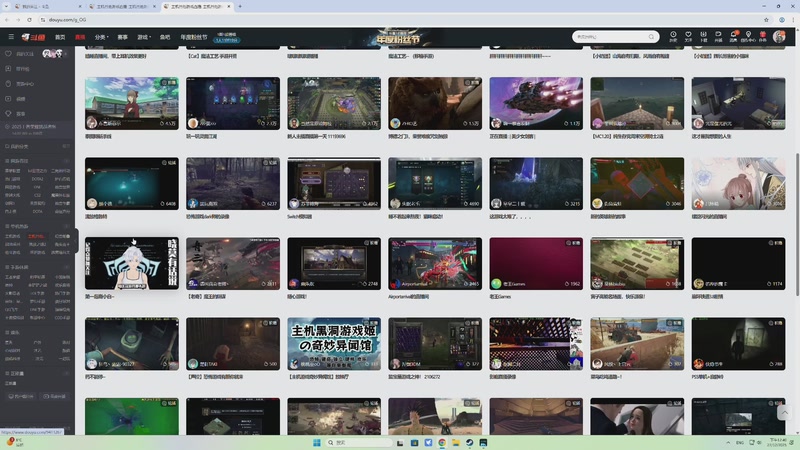Click the weather widget on taskbar

[x=14, y=442]
